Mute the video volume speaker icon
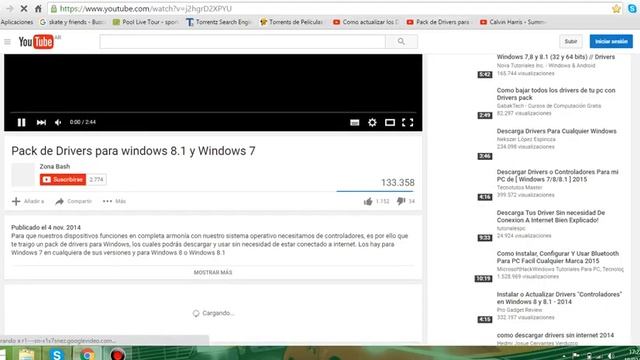 (58, 122)
